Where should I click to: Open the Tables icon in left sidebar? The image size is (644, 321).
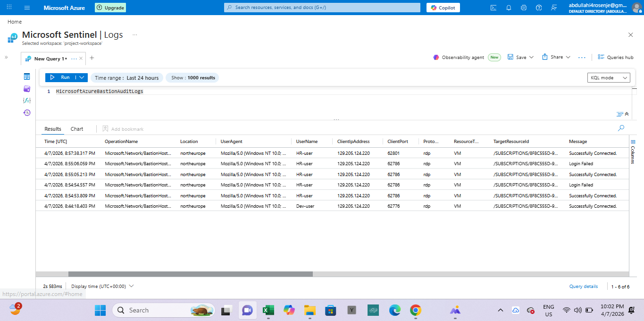pyautogui.click(x=27, y=76)
